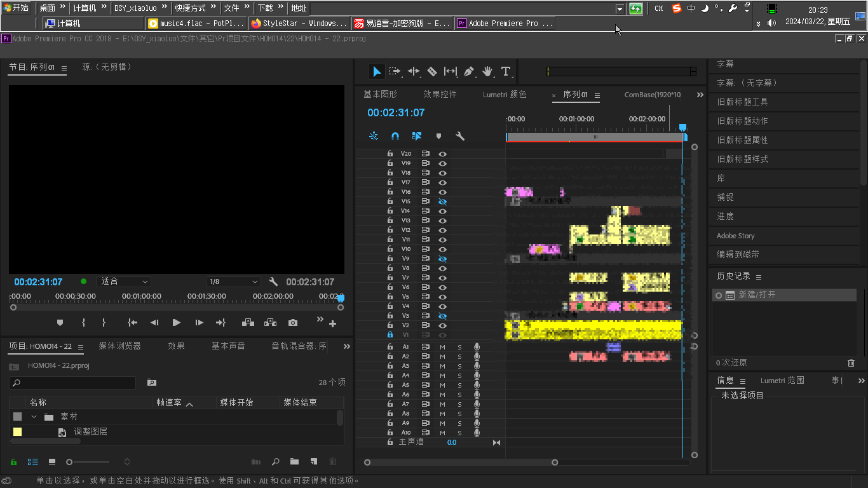Switch to 基本图形 tab
This screenshot has width=868, height=488.
click(x=380, y=94)
